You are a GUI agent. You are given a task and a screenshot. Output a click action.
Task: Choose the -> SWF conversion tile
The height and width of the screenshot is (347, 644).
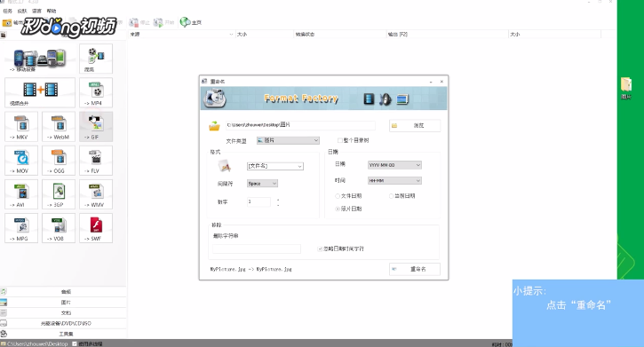tap(96, 228)
